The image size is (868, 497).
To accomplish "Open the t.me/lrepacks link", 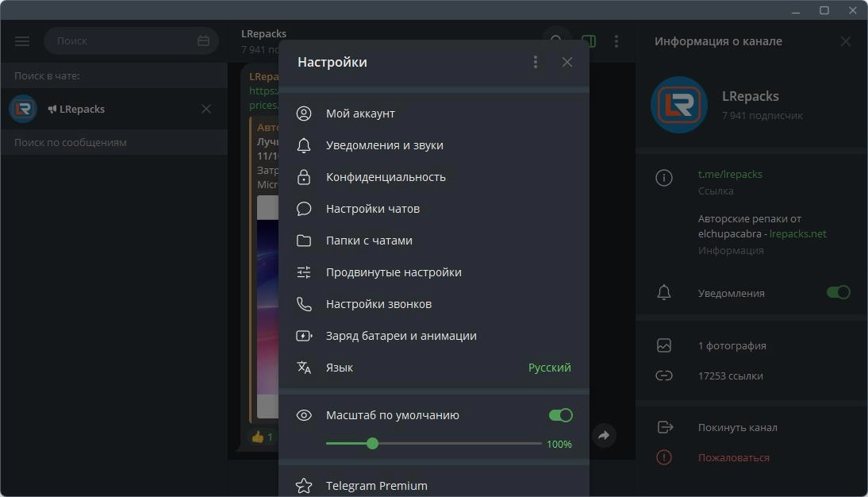I will coord(730,174).
